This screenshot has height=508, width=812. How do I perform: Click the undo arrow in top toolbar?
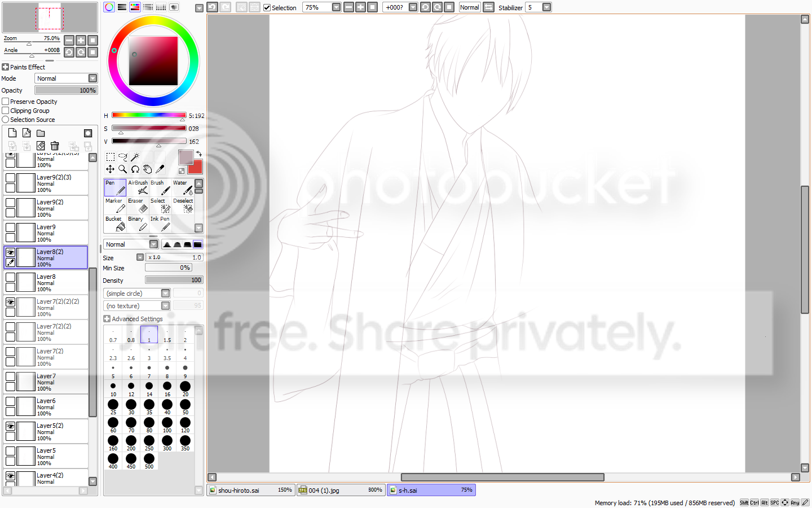pos(212,7)
